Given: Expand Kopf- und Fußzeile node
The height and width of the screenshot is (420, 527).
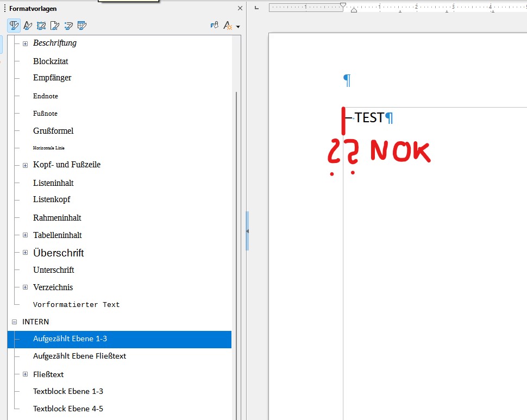Looking at the screenshot, I should tap(25, 165).
